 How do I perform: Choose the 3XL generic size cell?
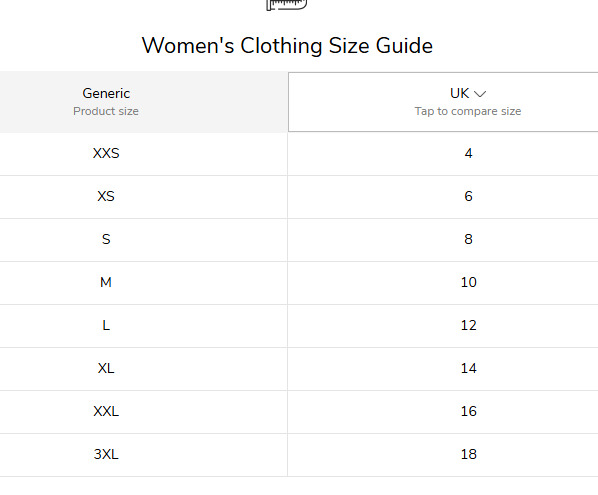click(x=144, y=455)
